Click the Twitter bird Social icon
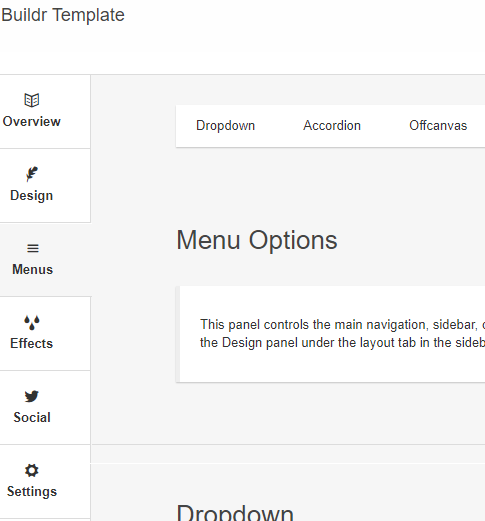This screenshot has width=485, height=521. click(32, 396)
